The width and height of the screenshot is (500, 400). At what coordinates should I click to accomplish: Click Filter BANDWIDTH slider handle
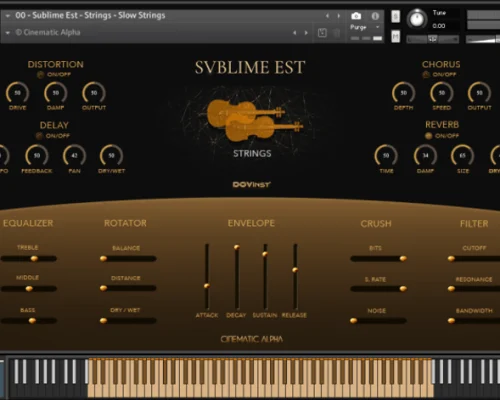pos(451,321)
